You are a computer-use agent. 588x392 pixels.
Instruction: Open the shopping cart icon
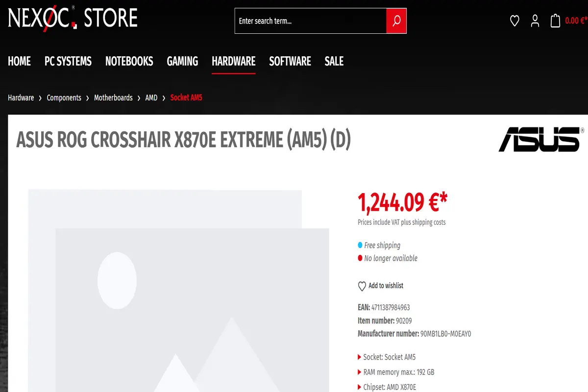click(555, 21)
